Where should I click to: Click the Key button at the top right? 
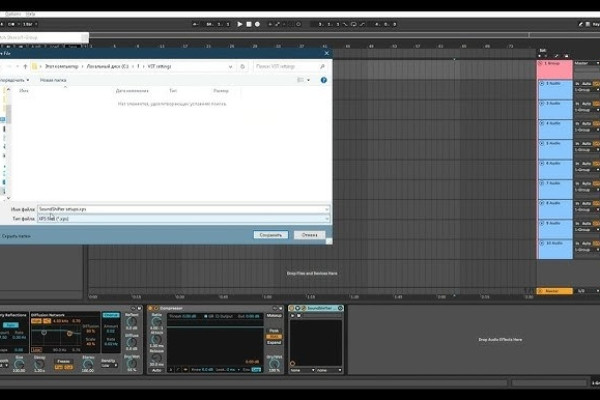[596, 24]
